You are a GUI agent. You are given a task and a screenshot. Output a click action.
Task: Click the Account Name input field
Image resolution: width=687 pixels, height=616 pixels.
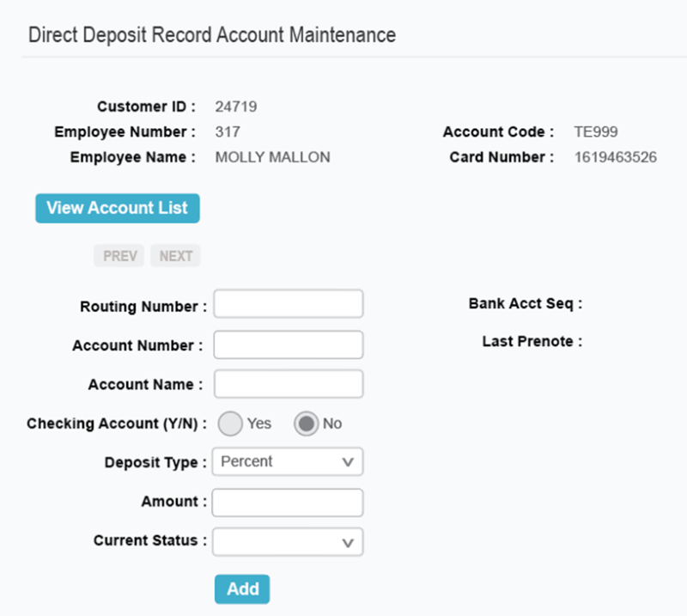288,383
